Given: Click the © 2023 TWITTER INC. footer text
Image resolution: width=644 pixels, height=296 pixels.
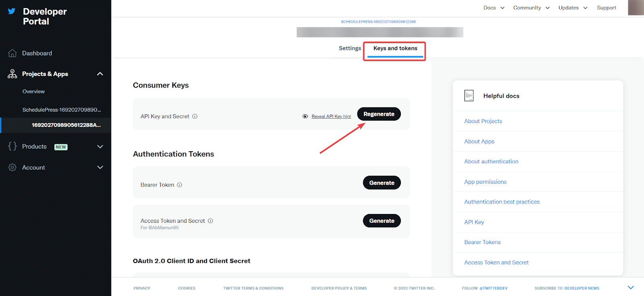Looking at the screenshot, I should pyautogui.click(x=414, y=288).
